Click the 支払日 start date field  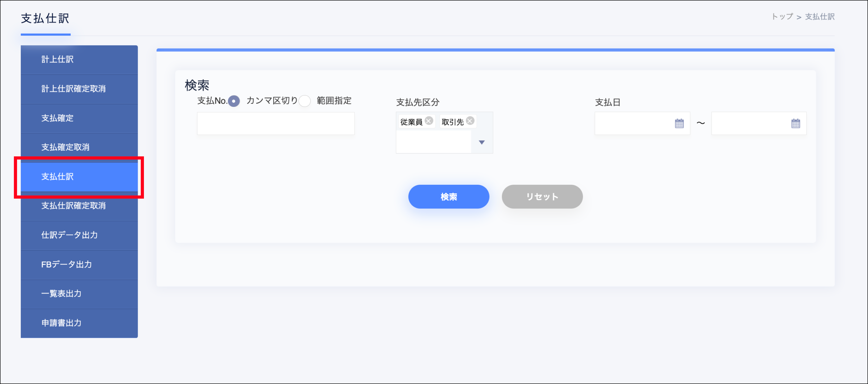642,124
